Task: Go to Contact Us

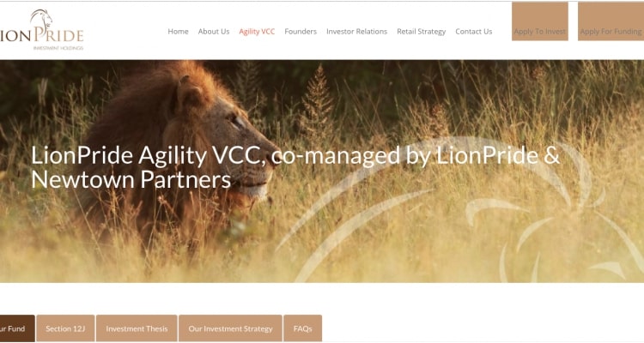Action: tap(473, 32)
